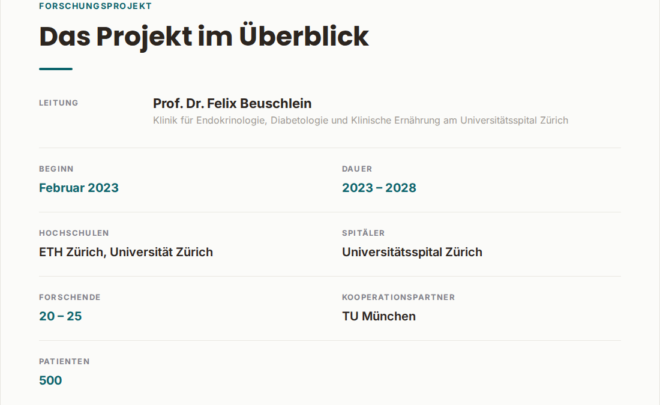Click the SPITÄLER label
The image size is (660, 405).
point(363,233)
